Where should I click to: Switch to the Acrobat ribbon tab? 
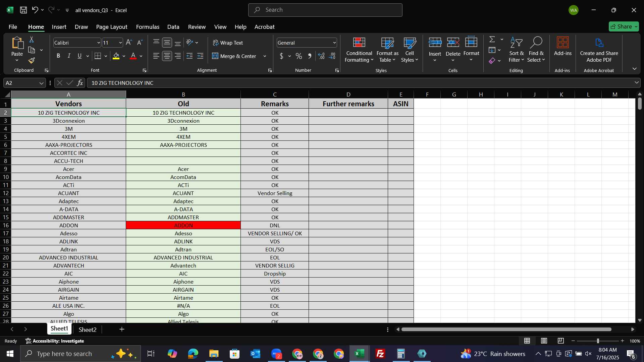264,27
